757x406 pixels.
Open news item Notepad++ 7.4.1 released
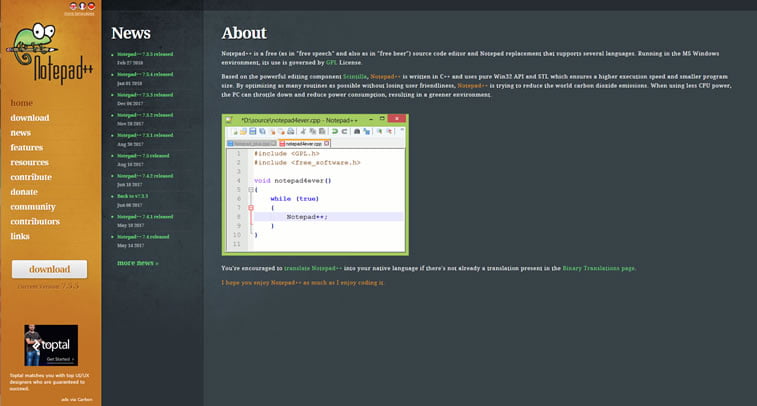click(x=145, y=216)
